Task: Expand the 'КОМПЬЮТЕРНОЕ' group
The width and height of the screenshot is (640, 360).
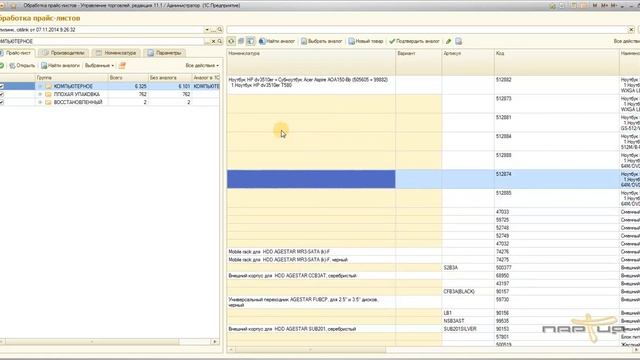Action: coord(40,86)
